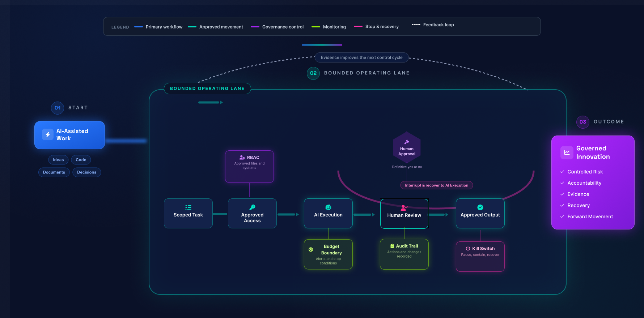Click the blue Primary workflow swatch in legend
Image resolution: width=644 pixels, height=318 pixels.
point(139,27)
